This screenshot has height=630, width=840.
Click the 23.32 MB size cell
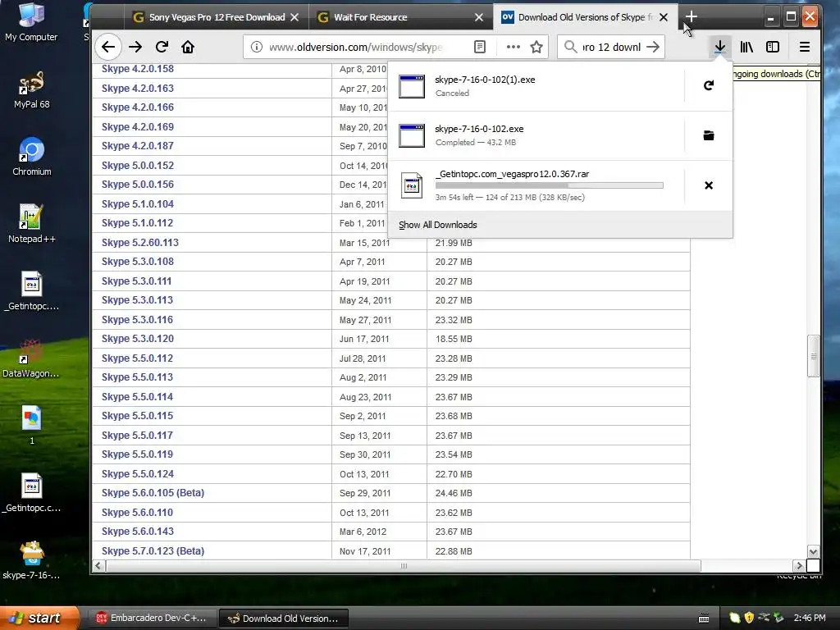coord(454,320)
